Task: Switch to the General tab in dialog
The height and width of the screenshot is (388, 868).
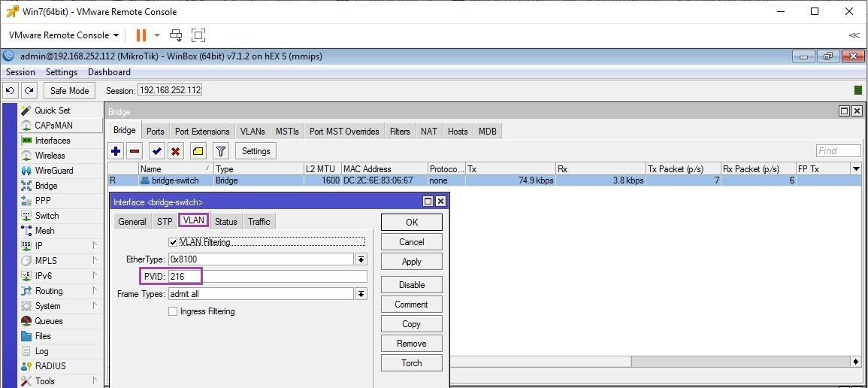Action: coord(132,221)
